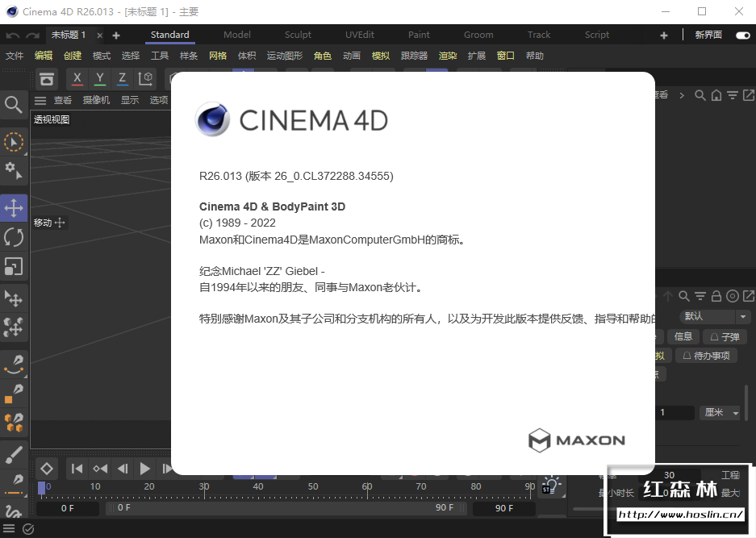Screen dimensions: 756x538
Task: Click the search icon in attribute manager
Action: (684, 296)
